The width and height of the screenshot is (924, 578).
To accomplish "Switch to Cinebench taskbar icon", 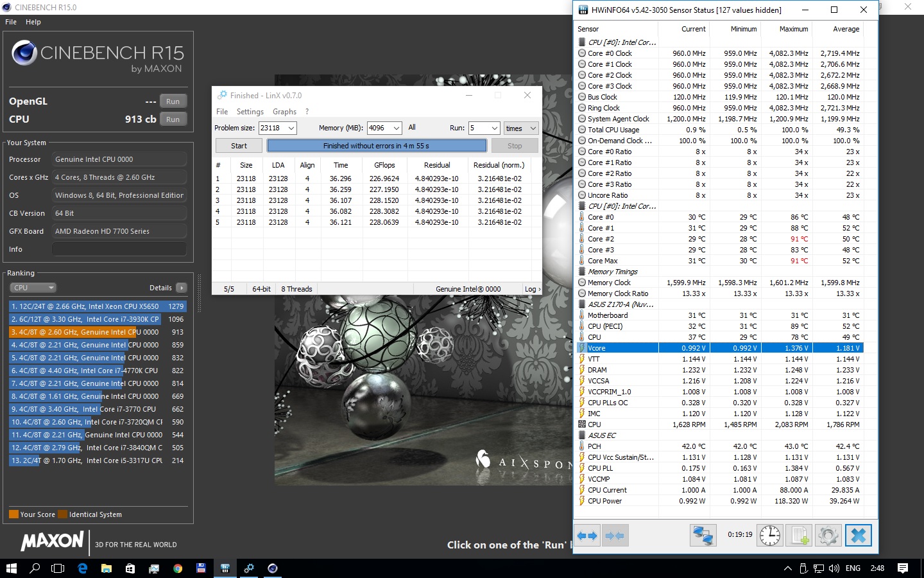I will 273,568.
